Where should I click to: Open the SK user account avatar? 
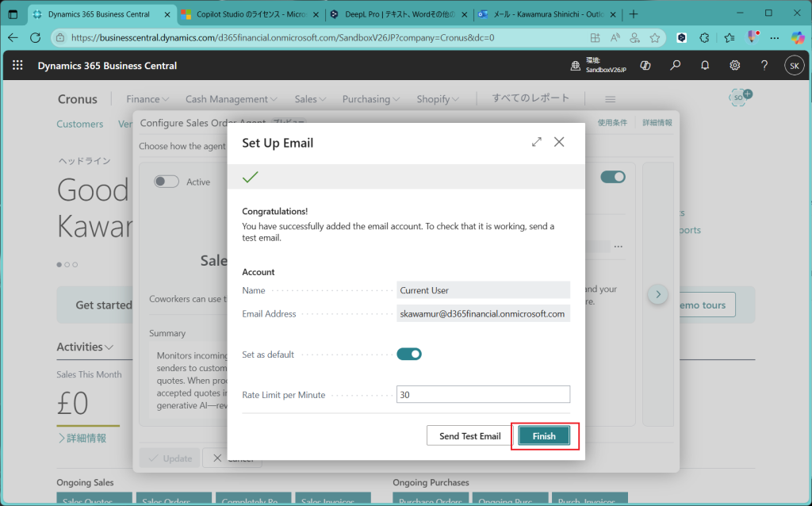(795, 66)
